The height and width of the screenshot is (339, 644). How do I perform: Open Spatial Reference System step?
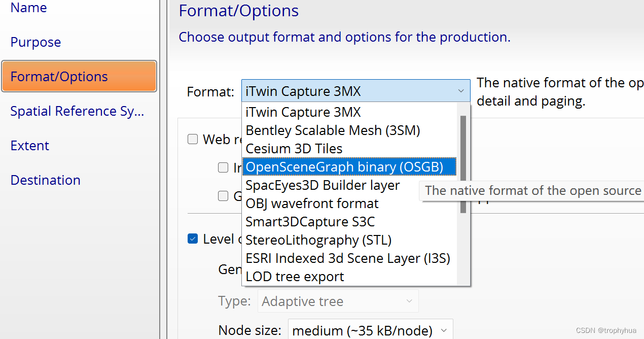(x=77, y=111)
